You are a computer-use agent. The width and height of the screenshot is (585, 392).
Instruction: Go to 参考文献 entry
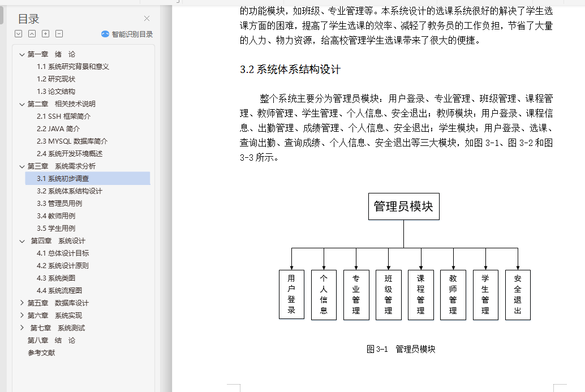coord(41,353)
